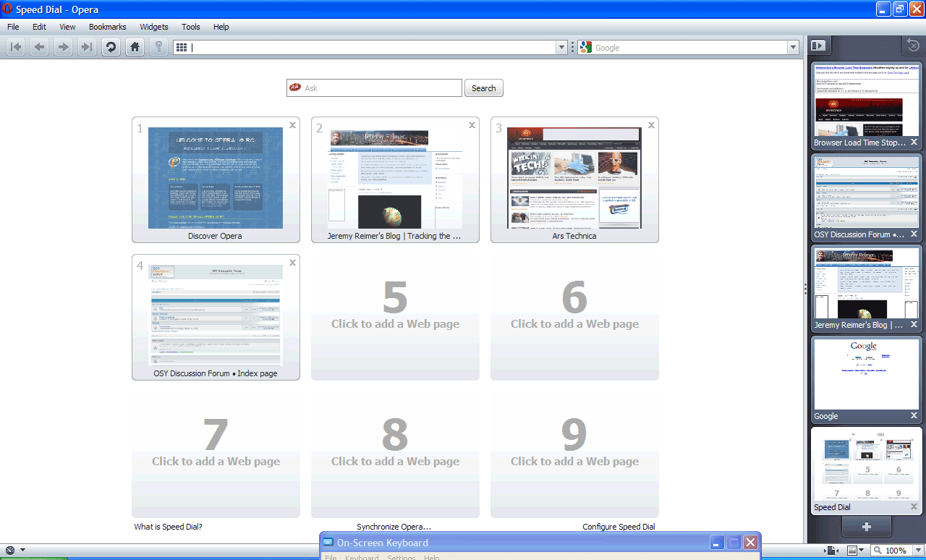This screenshot has width=926, height=560.
Task: Add a new tab with plus button
Action: point(866,526)
